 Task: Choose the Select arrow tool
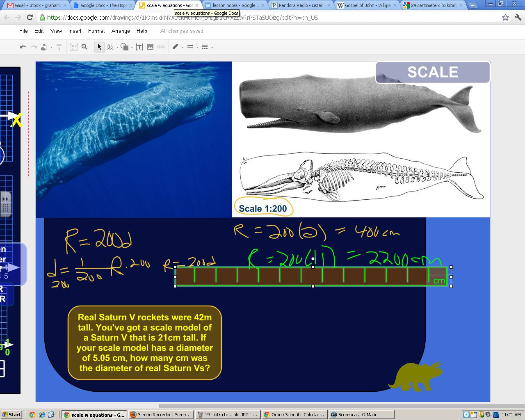coord(99,47)
